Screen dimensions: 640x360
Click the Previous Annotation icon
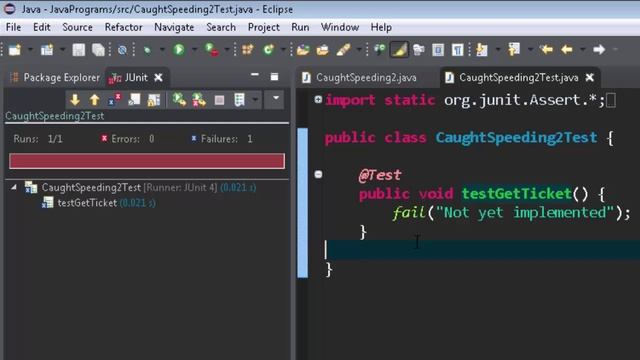(x=514, y=50)
